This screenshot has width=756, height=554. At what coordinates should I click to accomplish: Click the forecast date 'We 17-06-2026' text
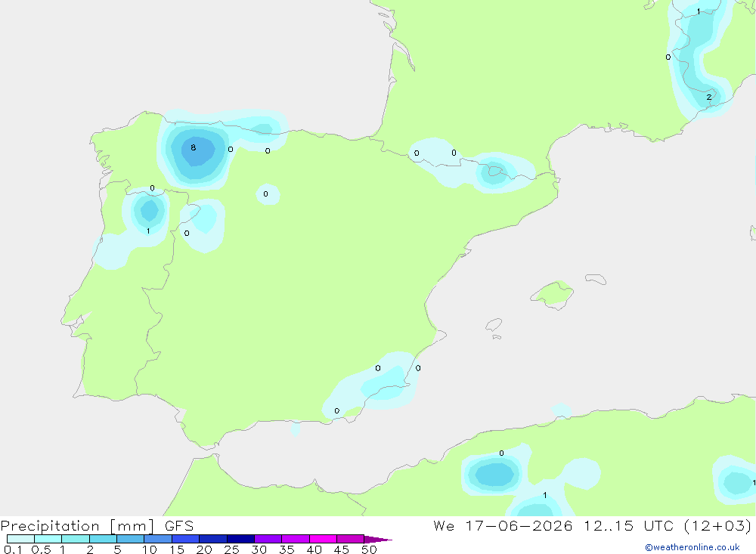[503, 526]
